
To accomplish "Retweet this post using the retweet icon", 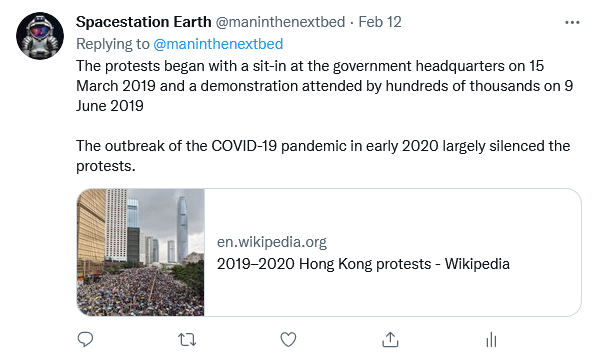I will 187,339.
